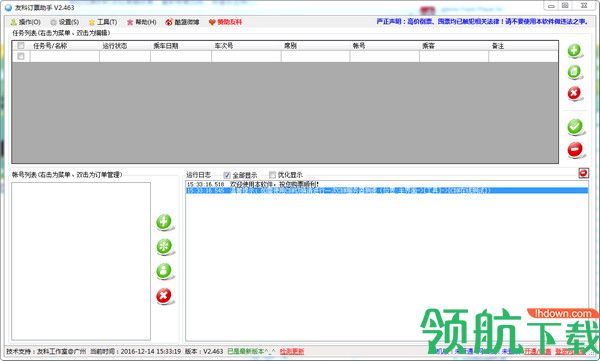Click the red X icon beside the account list
This screenshot has width=600, height=361.
point(164,296)
